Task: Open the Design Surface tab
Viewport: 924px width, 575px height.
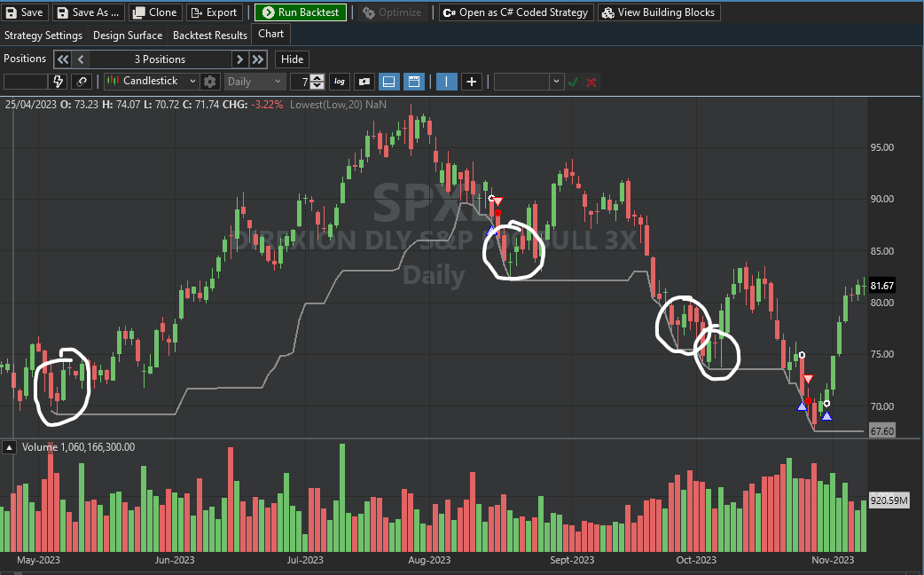Action: (128, 35)
